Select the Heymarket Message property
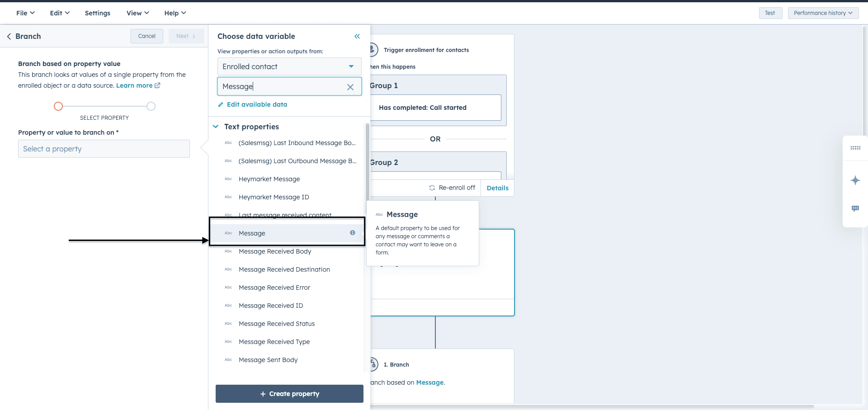This screenshot has width=868, height=410. [269, 179]
